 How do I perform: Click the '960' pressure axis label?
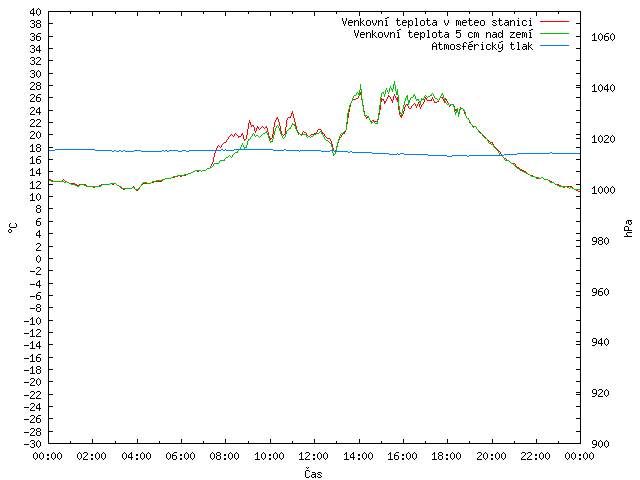tap(600, 292)
